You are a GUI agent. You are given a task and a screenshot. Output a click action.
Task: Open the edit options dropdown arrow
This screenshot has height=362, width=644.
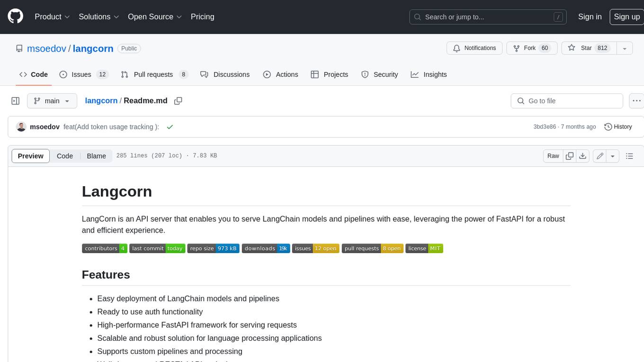pos(613,156)
